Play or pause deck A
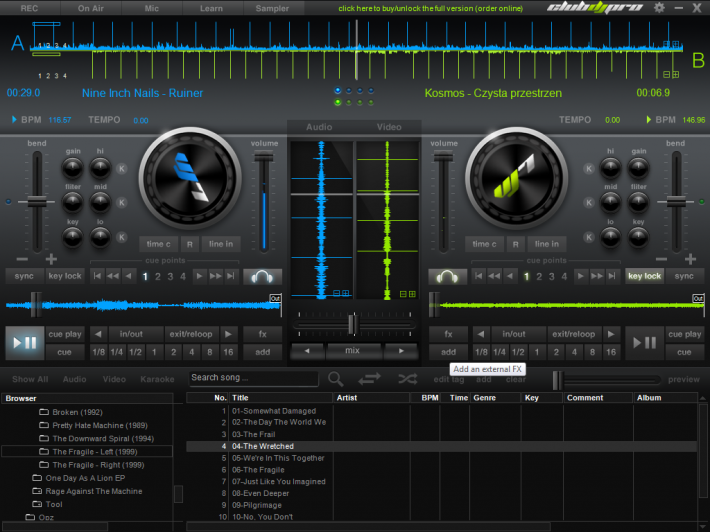Screen dimensions: 710x532 (25, 343)
